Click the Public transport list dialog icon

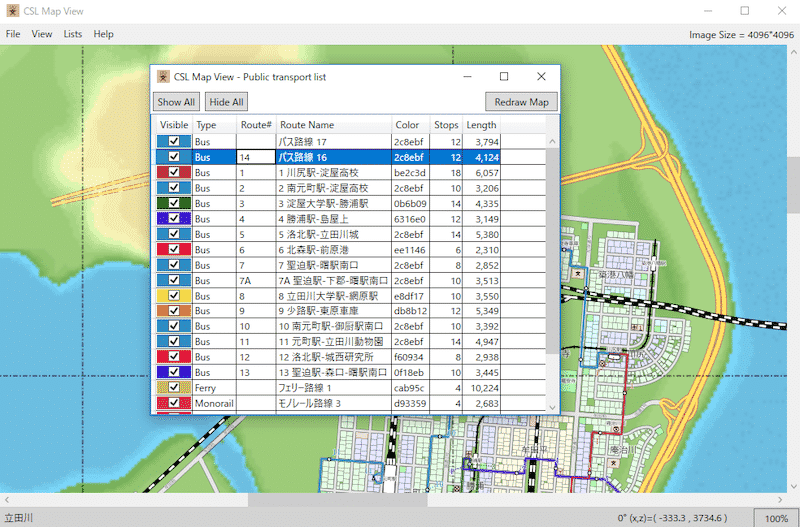163,77
